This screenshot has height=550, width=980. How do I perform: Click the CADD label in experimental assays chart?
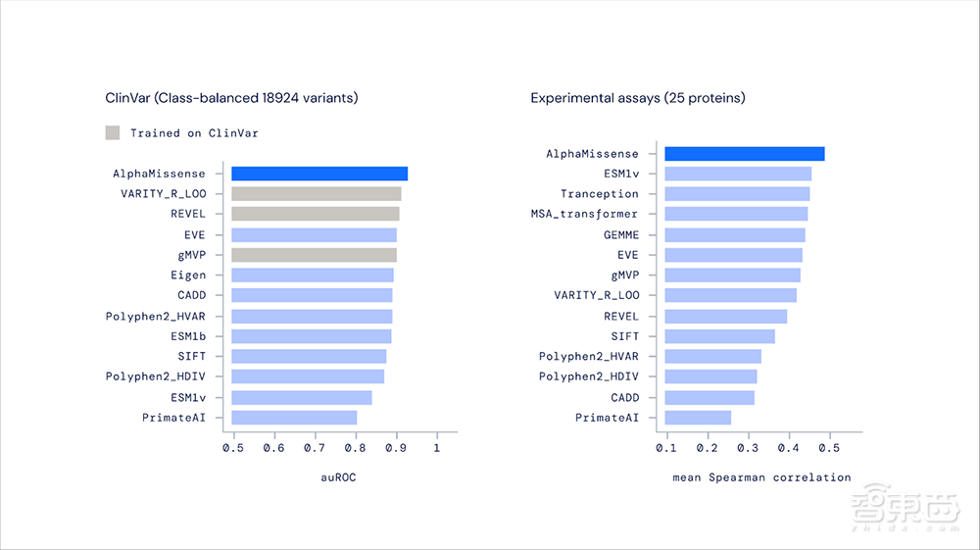(x=623, y=398)
